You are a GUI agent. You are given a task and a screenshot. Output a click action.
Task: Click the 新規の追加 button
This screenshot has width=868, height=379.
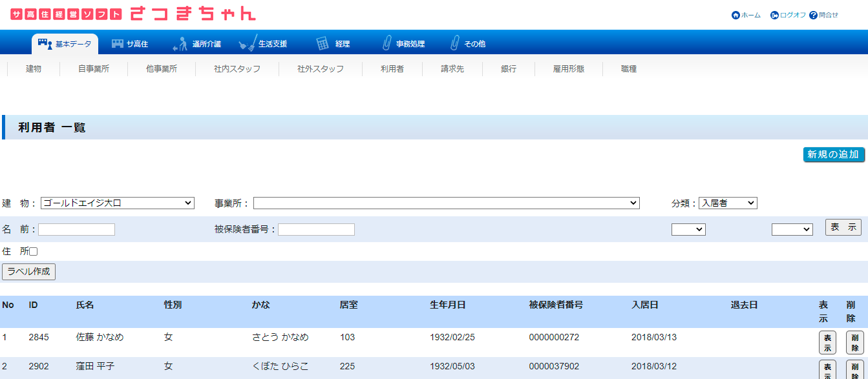833,154
